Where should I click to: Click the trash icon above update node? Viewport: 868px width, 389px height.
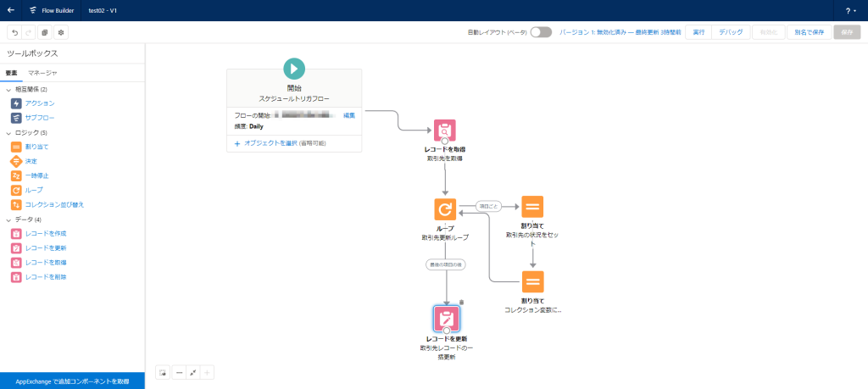tap(462, 302)
